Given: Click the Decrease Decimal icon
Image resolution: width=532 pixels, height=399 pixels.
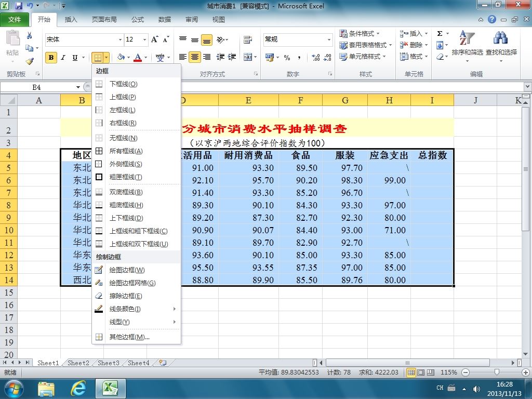Looking at the screenshot, I should (x=327, y=58).
